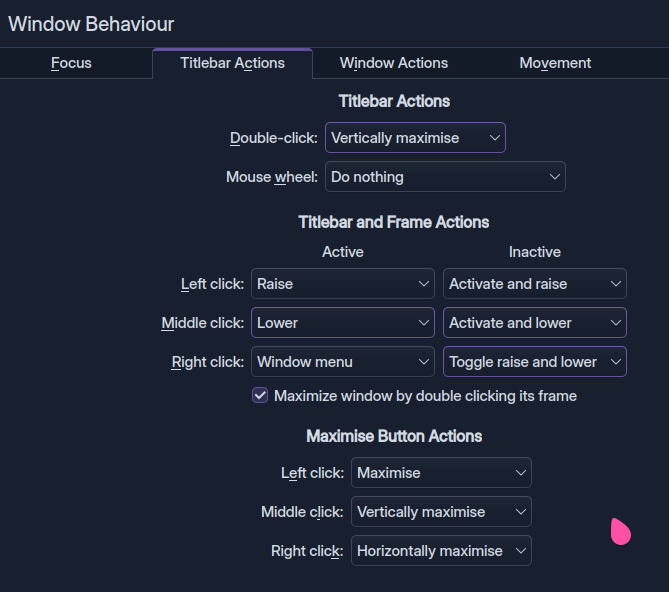The image size is (669, 592).
Task: Expand Maximise button Middle click Vertically maximise dropdown
Action: (x=441, y=512)
